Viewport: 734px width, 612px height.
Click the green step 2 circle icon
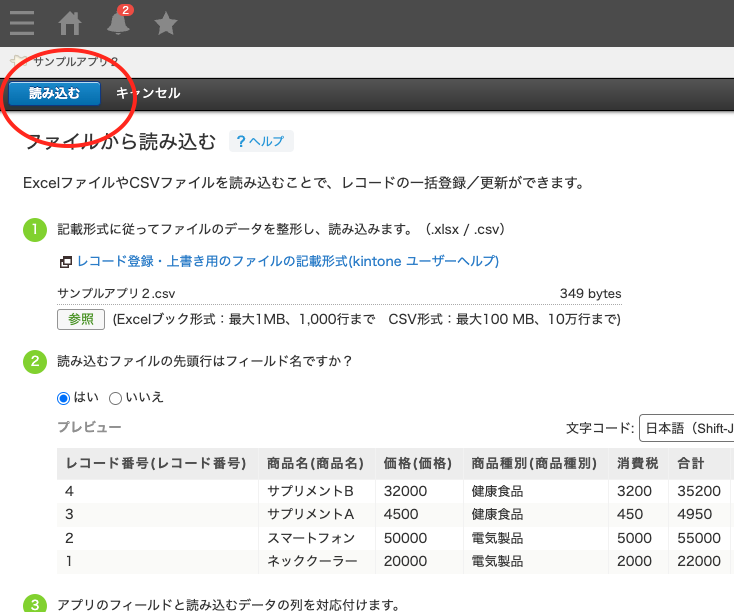pos(35,360)
